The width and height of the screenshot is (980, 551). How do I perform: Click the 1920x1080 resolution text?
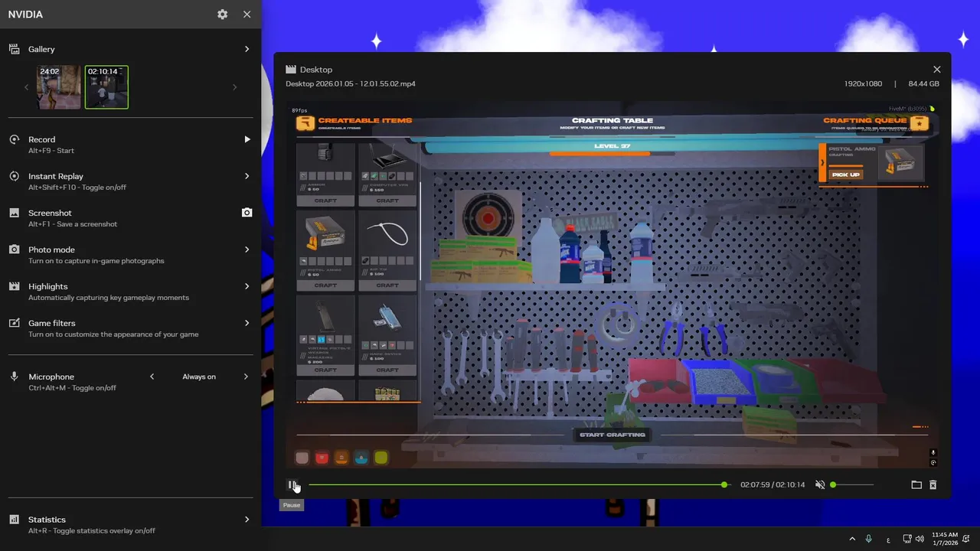click(x=863, y=83)
